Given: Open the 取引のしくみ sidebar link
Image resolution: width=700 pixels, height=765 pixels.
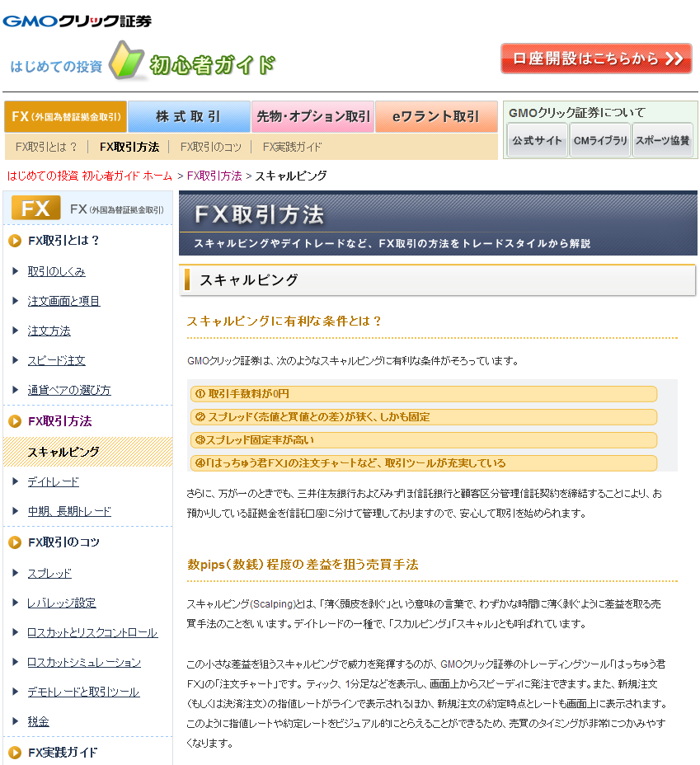Looking at the screenshot, I should coord(57,271).
